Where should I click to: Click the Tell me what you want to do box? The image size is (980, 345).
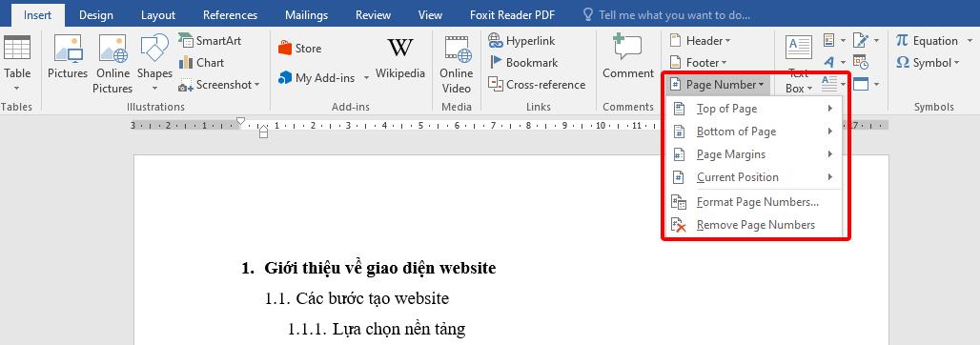point(667,15)
